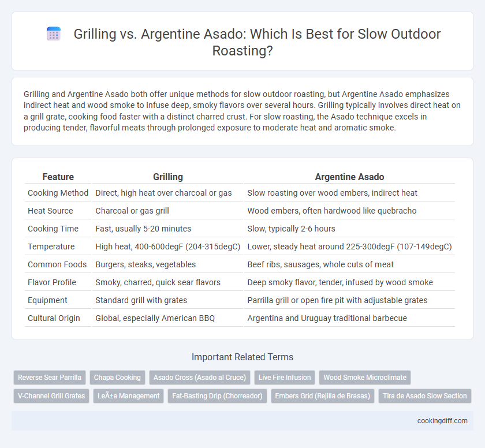Select the Grilling column header
Screen dimensions: 485x448
168,177
